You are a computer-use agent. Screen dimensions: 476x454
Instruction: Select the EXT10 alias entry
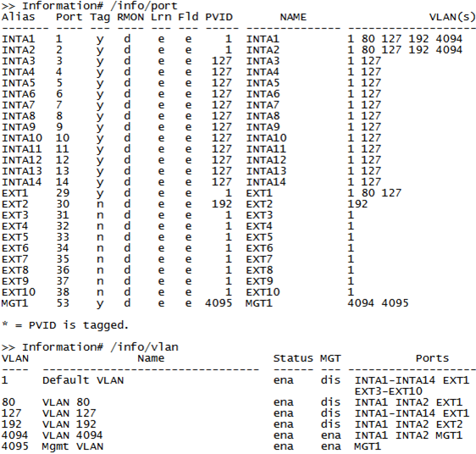pyautogui.click(x=19, y=292)
